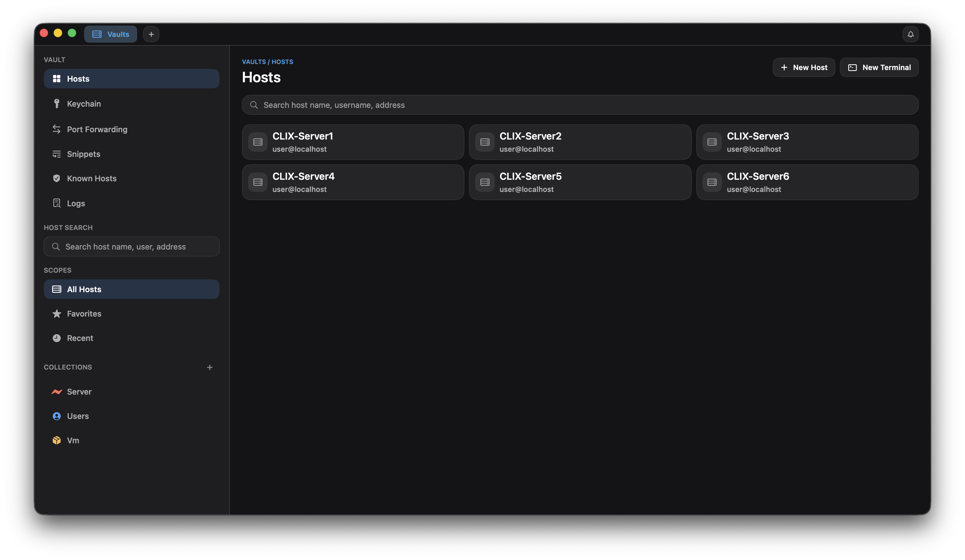
Task: Open the notifications bell icon
Action: point(910,34)
